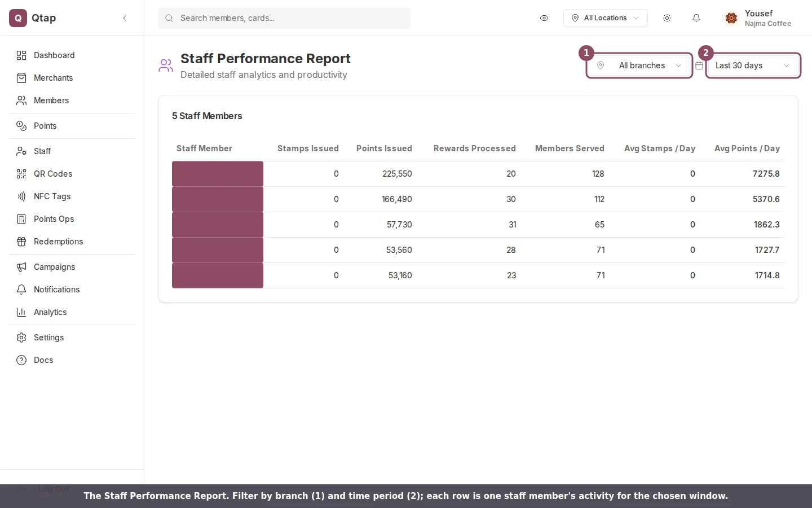Click the Avg Points / Day header

tap(747, 148)
